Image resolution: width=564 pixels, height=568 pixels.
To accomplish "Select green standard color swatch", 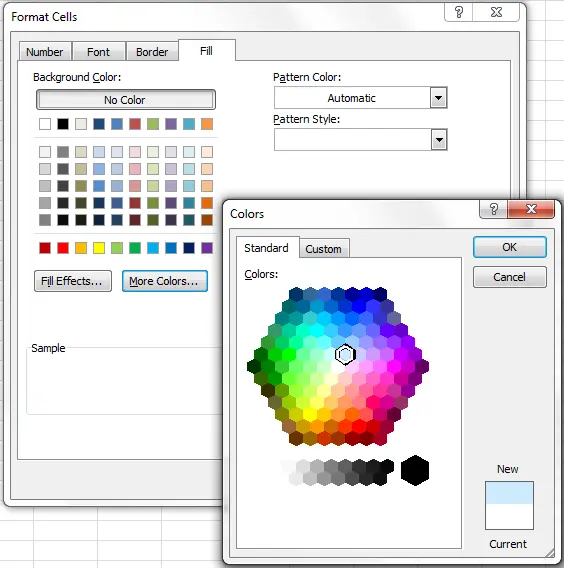I will (x=135, y=248).
